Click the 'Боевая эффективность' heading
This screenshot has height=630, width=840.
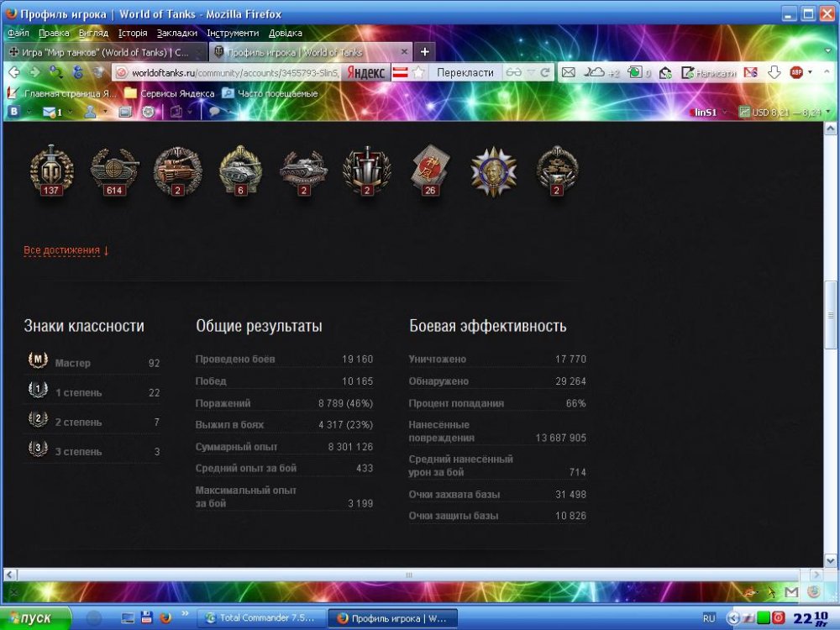pos(487,326)
